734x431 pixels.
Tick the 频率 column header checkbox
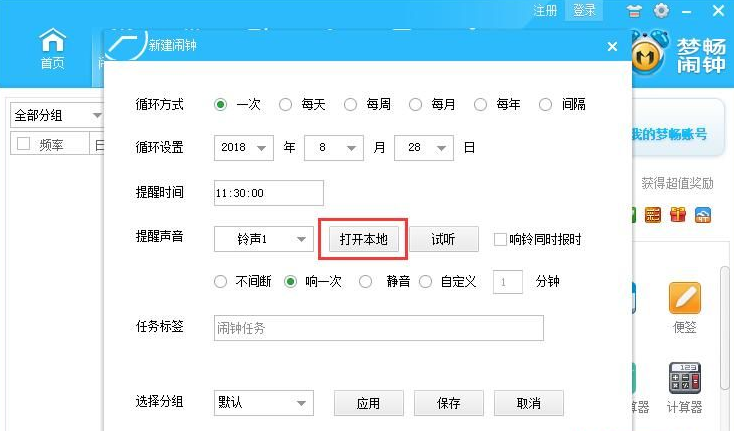point(23,144)
